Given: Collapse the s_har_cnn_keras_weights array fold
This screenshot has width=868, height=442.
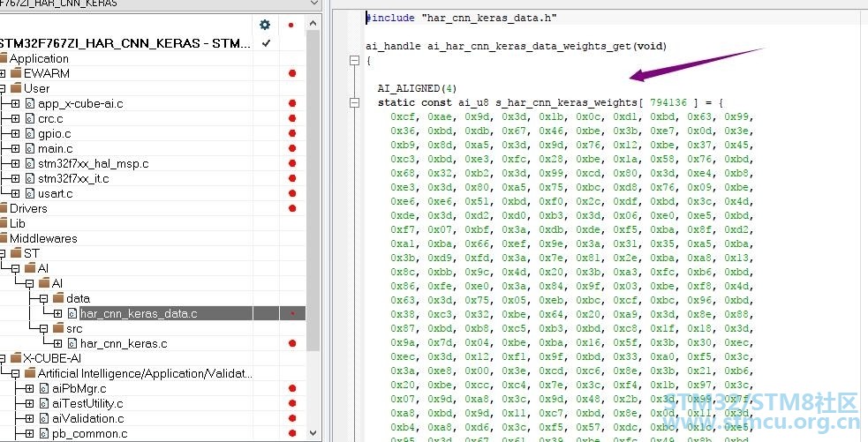Looking at the screenshot, I should tap(355, 102).
